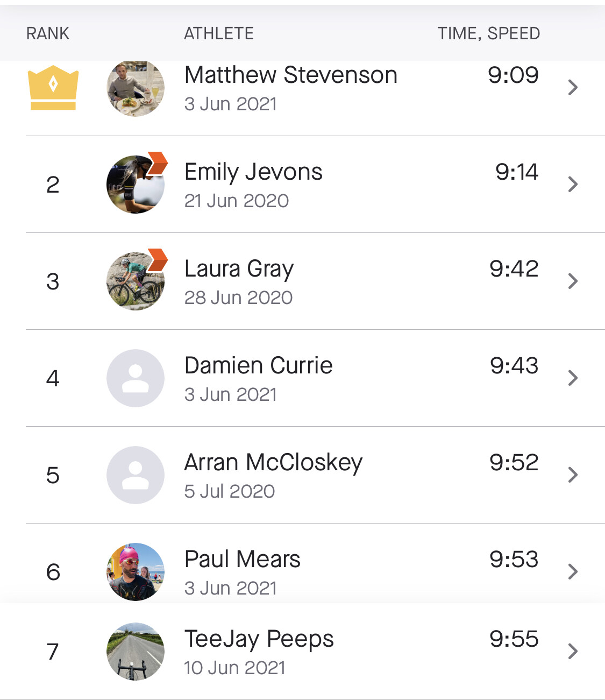This screenshot has width=605, height=700.
Task: Open Paul Mears' profile photo
Action: coord(136,571)
